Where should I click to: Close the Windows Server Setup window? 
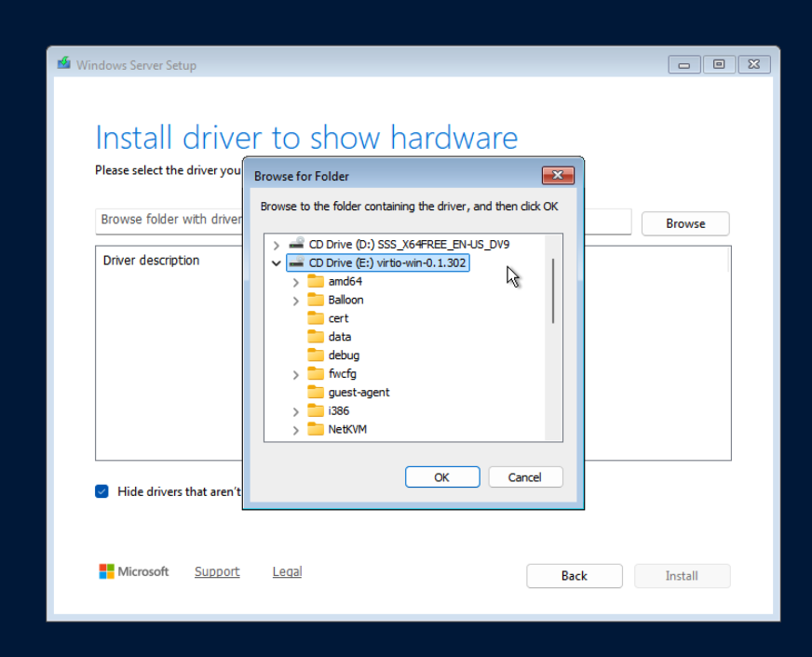pyautogui.click(x=754, y=64)
